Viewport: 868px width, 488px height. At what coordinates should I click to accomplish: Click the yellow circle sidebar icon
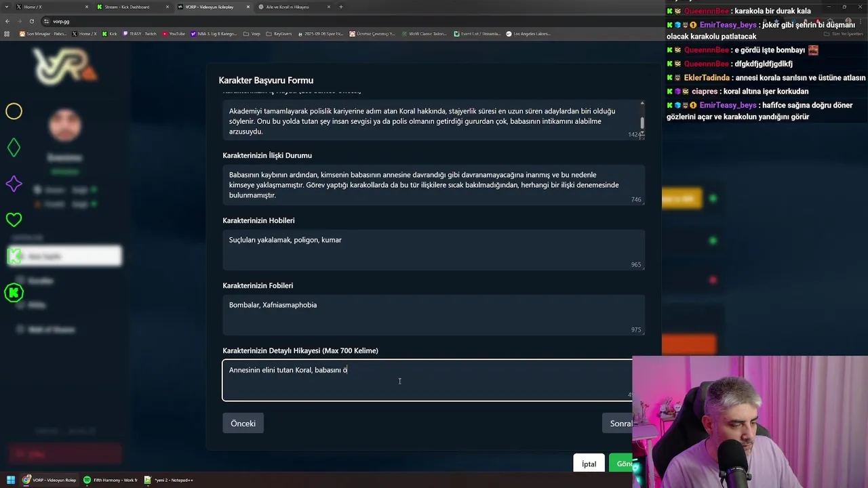pyautogui.click(x=14, y=111)
